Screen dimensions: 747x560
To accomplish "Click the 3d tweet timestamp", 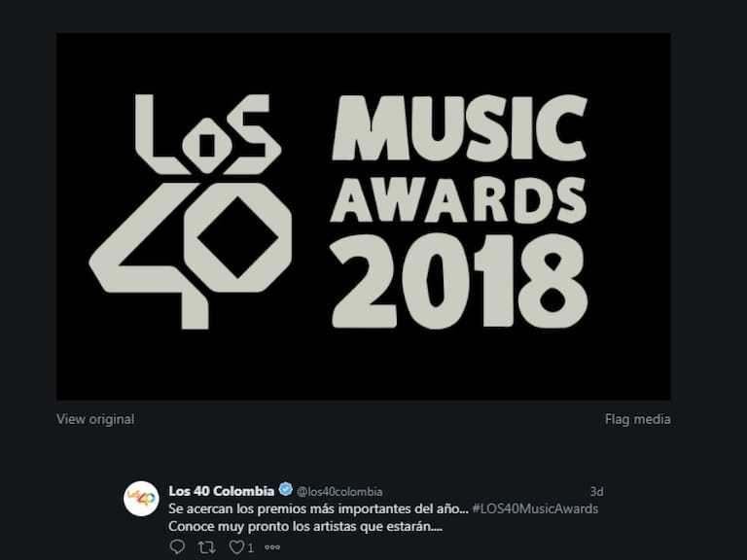I will [596, 491].
